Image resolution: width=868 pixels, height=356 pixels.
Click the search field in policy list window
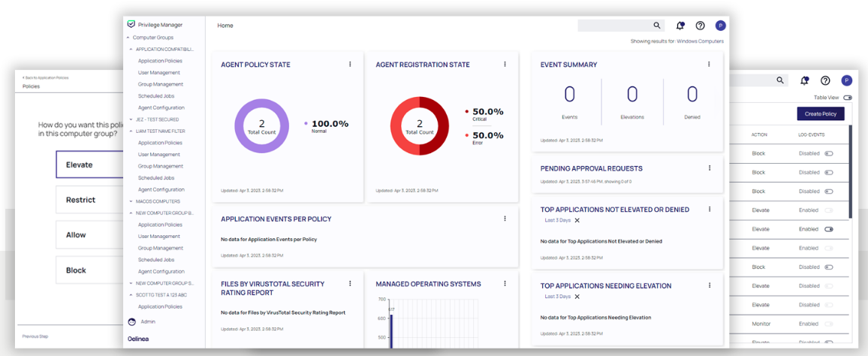(758, 80)
